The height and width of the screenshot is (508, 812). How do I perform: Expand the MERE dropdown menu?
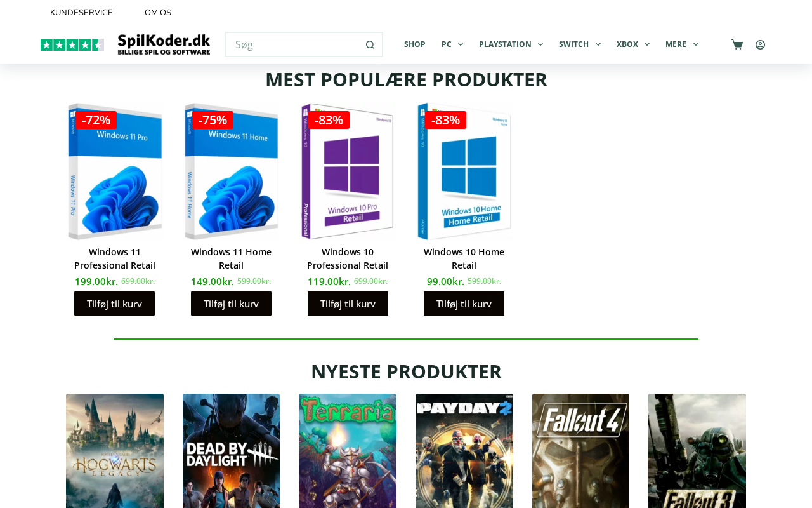(x=682, y=44)
